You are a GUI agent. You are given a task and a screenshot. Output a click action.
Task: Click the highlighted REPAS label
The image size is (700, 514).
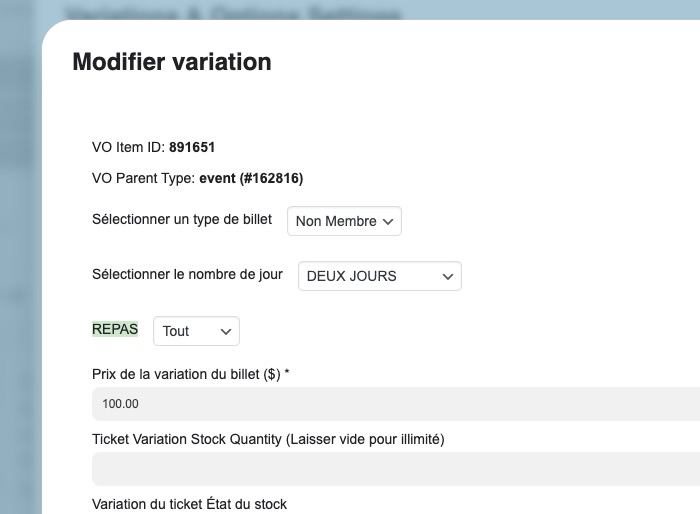[115, 329]
